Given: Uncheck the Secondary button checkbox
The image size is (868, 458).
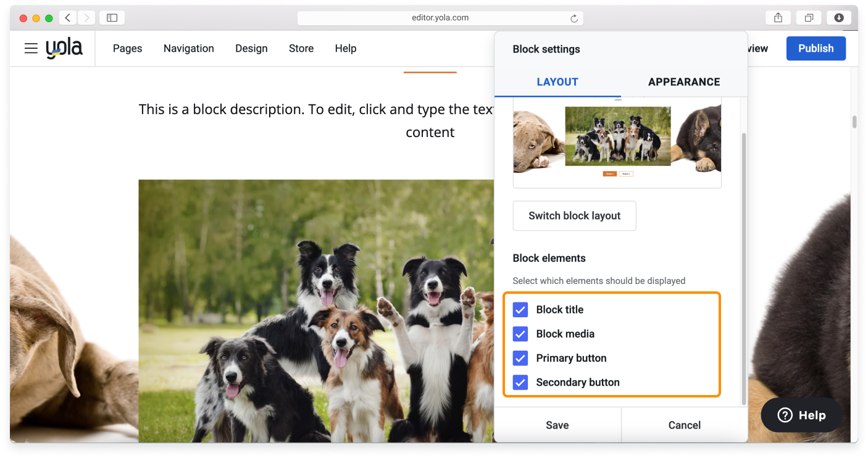Looking at the screenshot, I should click(520, 383).
